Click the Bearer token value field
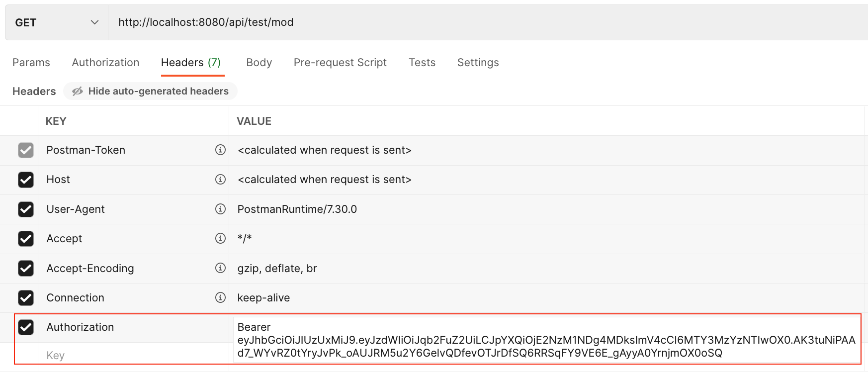The height and width of the screenshot is (381, 868). click(x=546, y=340)
